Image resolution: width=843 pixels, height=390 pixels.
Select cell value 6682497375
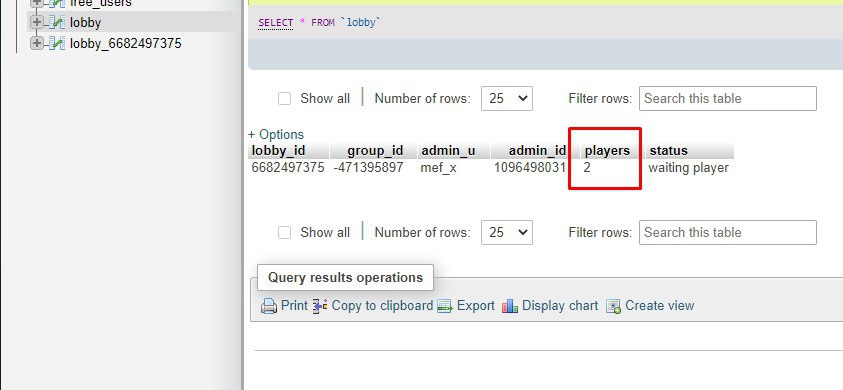coord(288,168)
